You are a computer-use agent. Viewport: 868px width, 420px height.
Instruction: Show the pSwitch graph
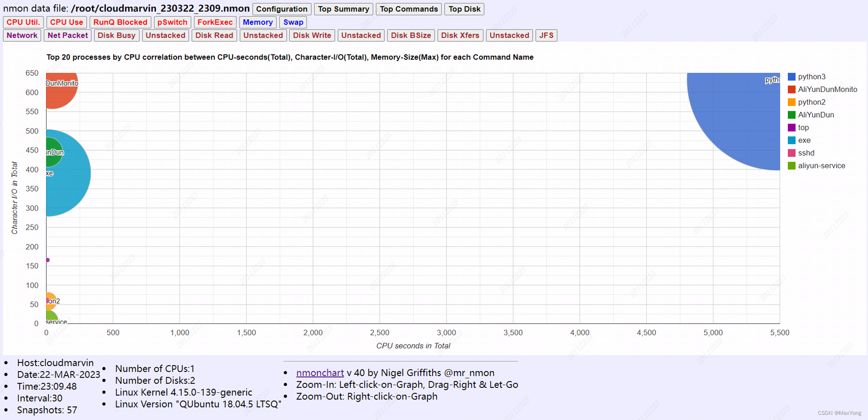point(172,22)
